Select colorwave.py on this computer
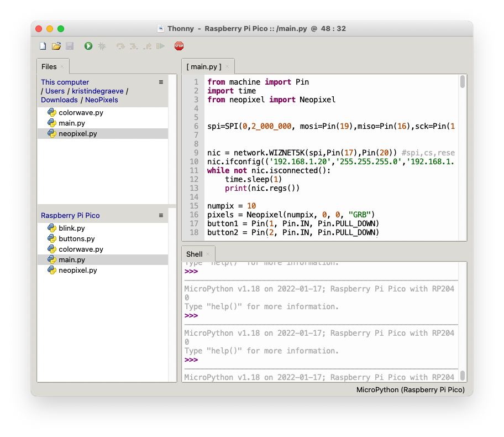504x437 pixels. click(x=103, y=113)
